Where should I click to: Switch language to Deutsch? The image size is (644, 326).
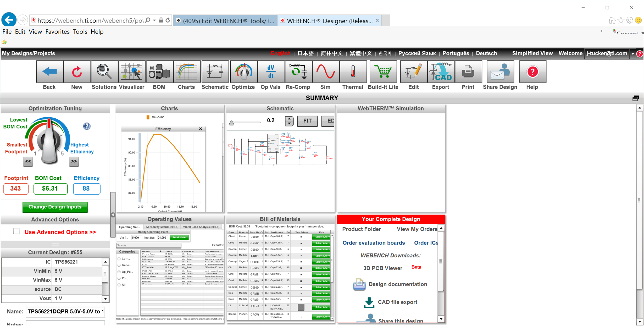pyautogui.click(x=486, y=53)
